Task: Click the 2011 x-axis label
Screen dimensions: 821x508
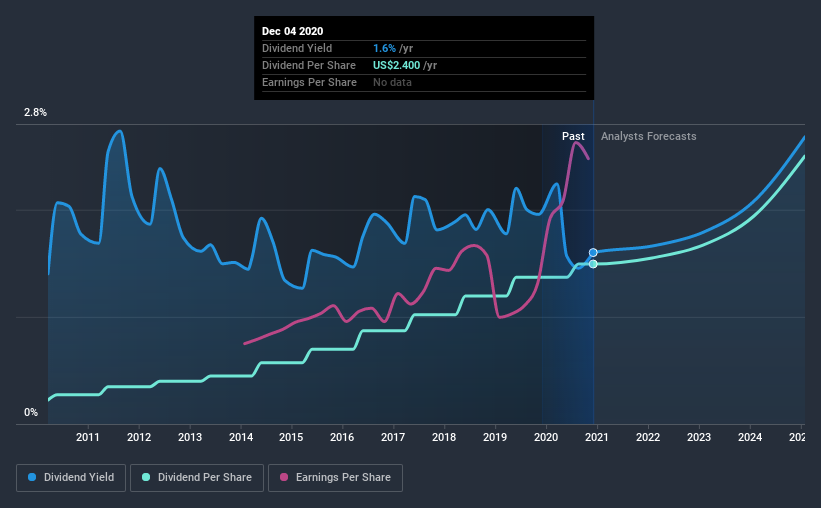Action: pos(87,437)
